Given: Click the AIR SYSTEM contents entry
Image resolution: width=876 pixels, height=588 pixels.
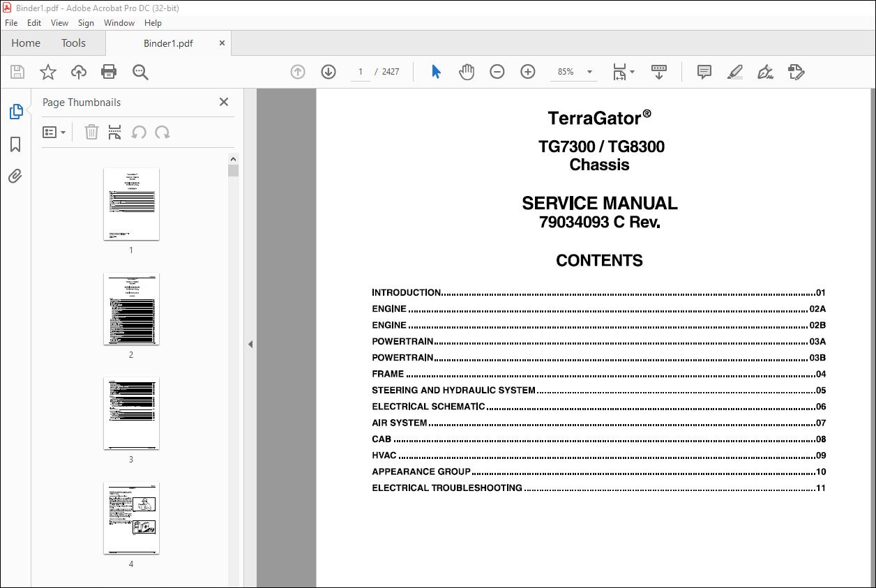Looking at the screenshot, I should click(x=598, y=423).
